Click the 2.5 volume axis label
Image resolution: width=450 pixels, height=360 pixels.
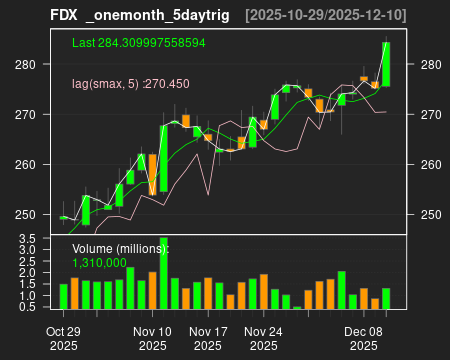click(x=27, y=261)
